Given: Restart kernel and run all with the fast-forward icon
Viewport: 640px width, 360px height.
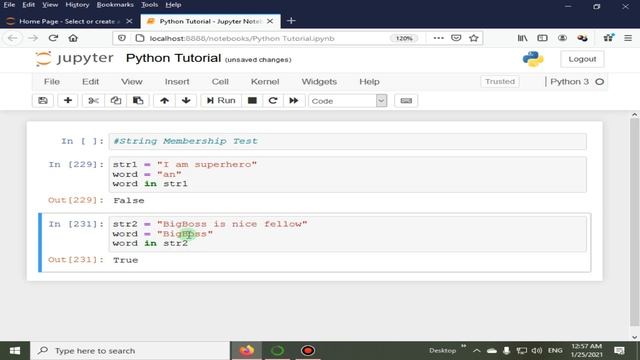Looking at the screenshot, I should [294, 100].
